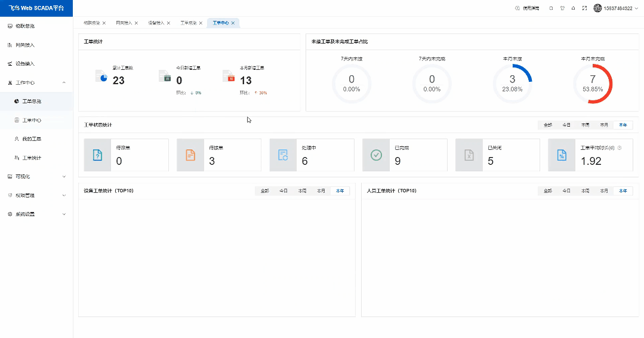Click the 7天内未接 0.00% ring chart
This screenshot has height=338, width=644.
tap(352, 84)
